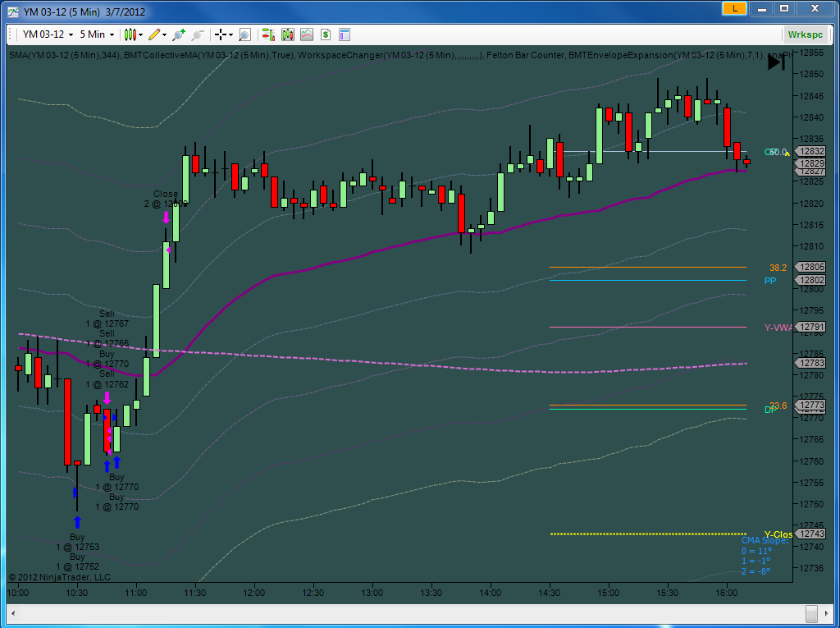Click the Felton Bar Counter indicator label
Viewport: 840px width, 628px height.
coord(524,55)
